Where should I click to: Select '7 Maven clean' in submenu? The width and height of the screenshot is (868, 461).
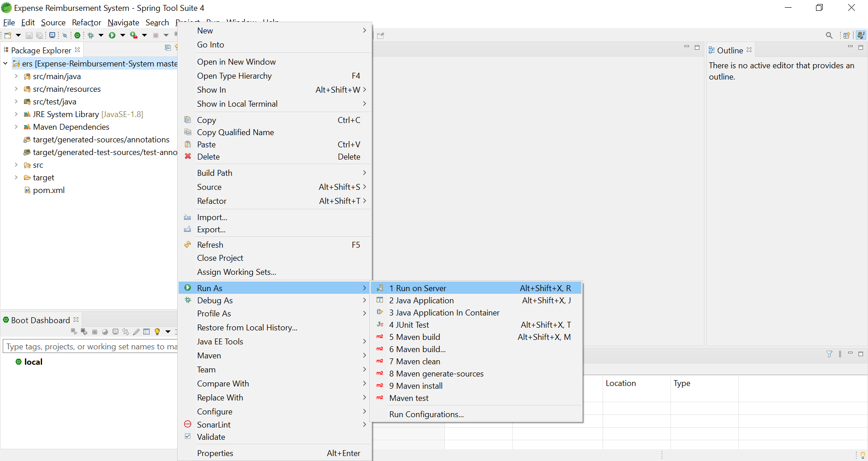(476, 361)
